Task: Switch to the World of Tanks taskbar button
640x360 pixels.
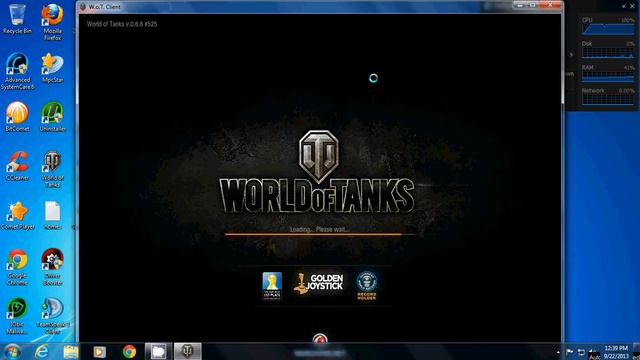Action: coord(188,351)
